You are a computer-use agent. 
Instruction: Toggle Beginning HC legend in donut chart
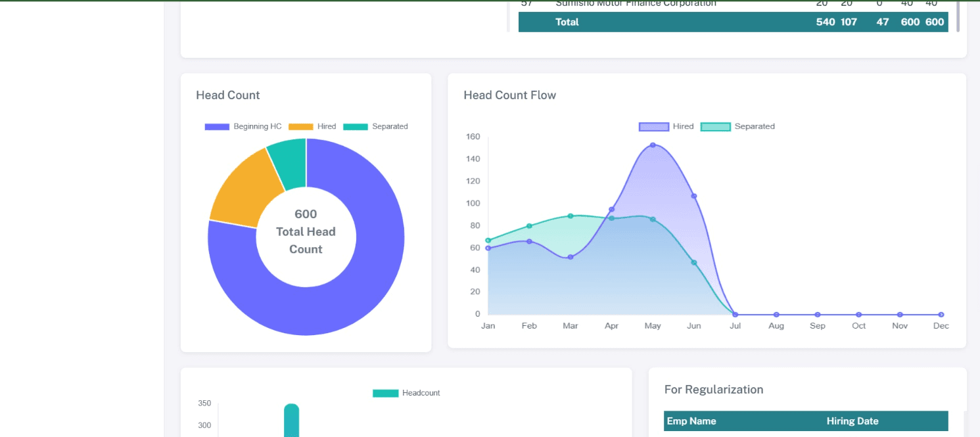(x=243, y=126)
